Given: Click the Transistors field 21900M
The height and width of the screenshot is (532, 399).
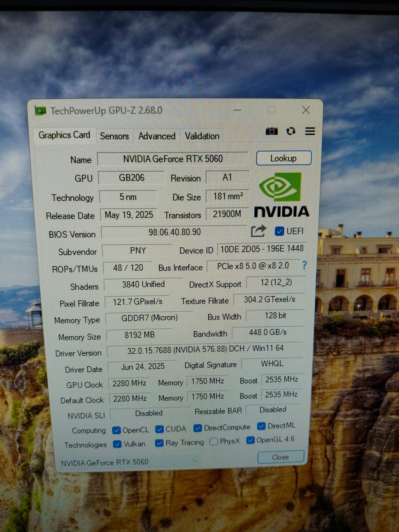Looking at the screenshot, I should click(227, 214).
